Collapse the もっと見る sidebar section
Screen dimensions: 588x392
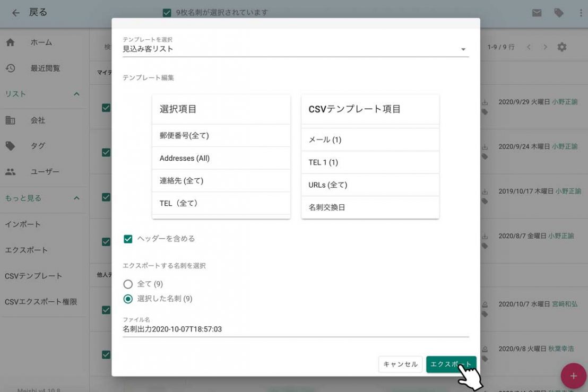[x=76, y=198]
